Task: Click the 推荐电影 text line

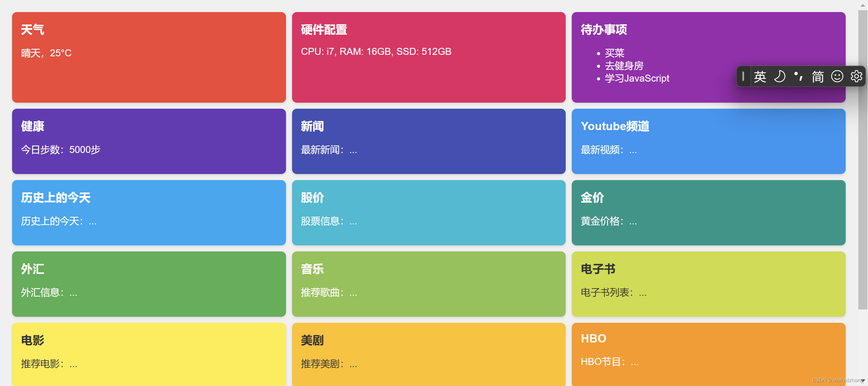Action: pyautogui.click(x=49, y=363)
